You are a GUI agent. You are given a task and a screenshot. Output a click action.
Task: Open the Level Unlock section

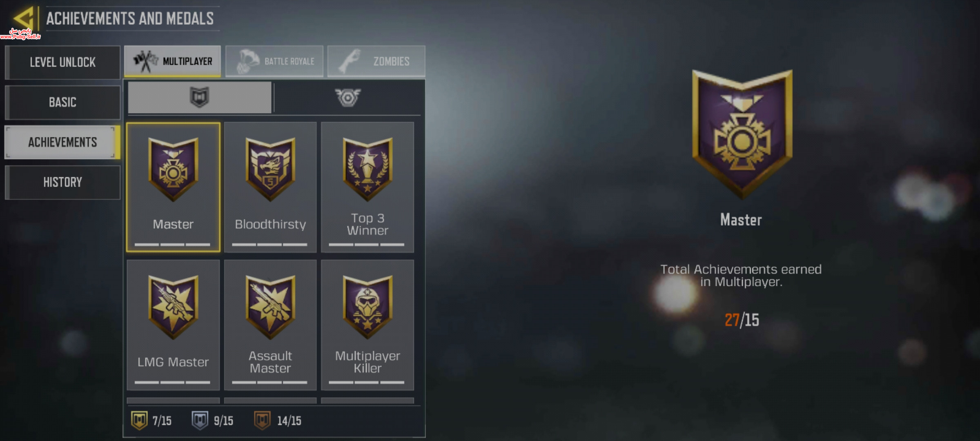62,62
